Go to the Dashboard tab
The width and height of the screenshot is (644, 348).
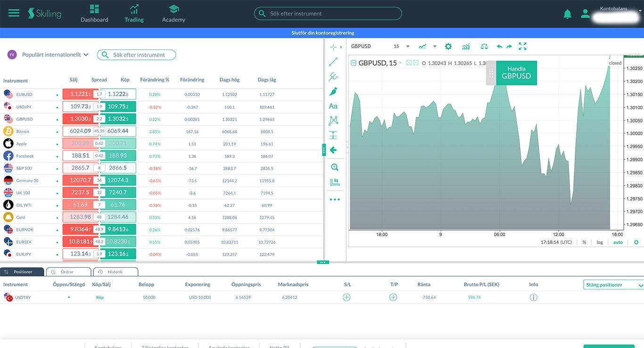click(94, 13)
